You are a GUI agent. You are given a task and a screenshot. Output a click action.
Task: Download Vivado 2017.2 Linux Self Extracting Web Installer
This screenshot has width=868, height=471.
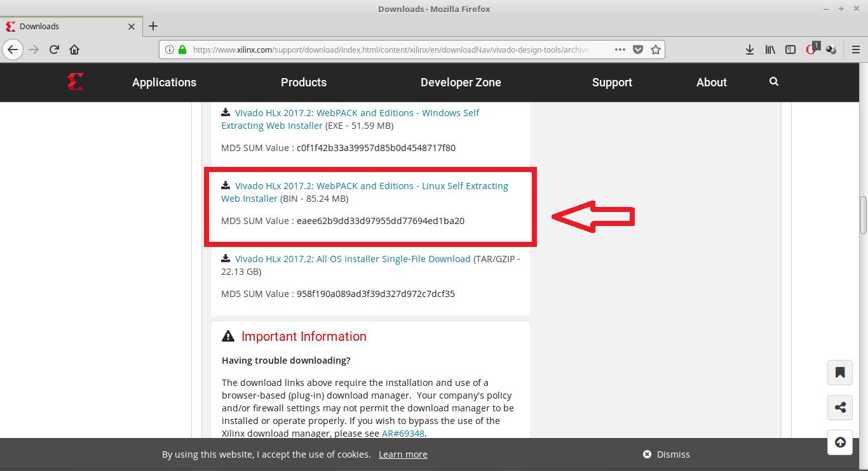[x=365, y=192]
